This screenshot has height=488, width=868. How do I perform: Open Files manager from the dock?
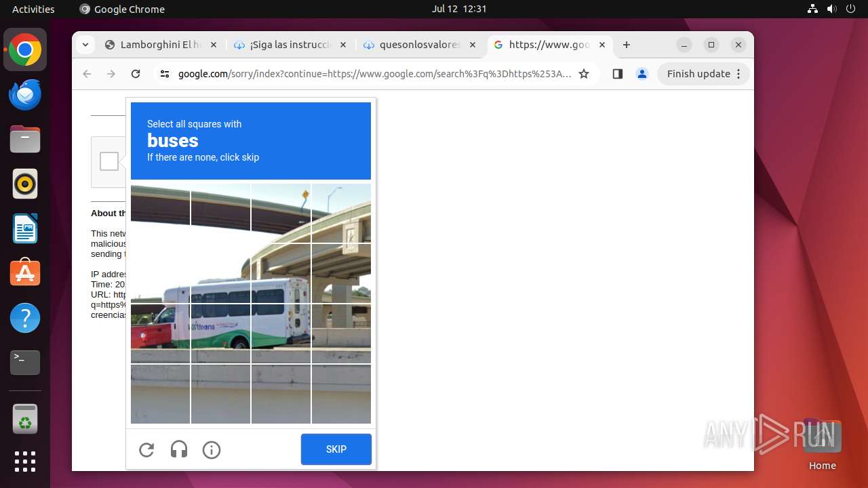tap(25, 140)
